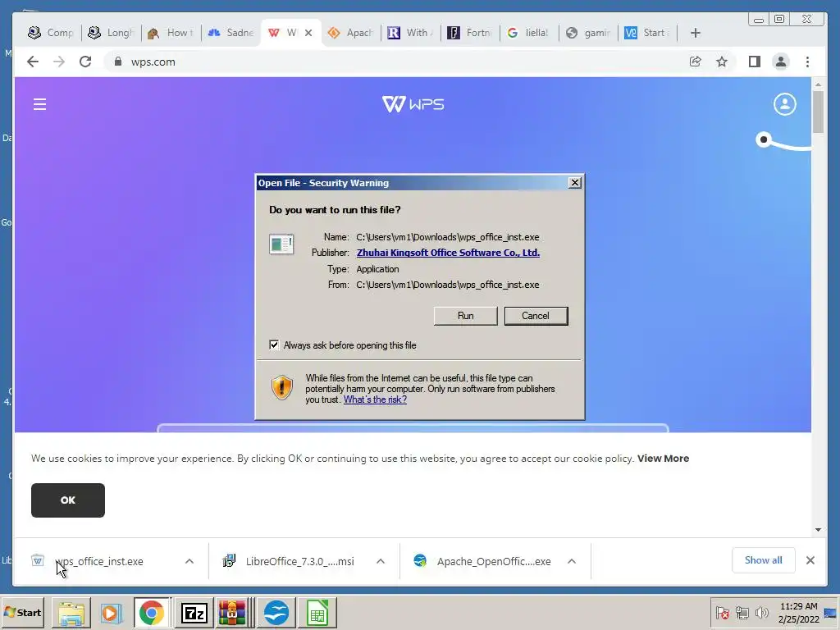Switch to the 'Apach' tab
Image resolution: width=840 pixels, height=630 pixels.
click(350, 33)
